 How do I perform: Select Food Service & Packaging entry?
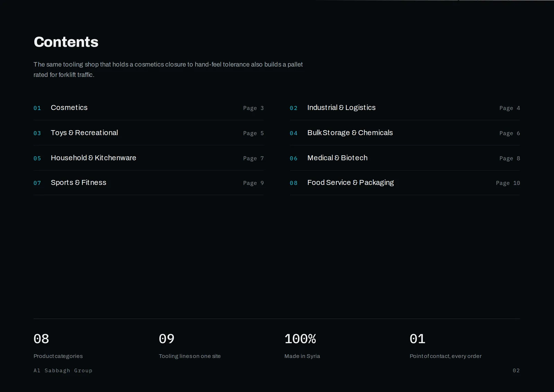click(405, 183)
